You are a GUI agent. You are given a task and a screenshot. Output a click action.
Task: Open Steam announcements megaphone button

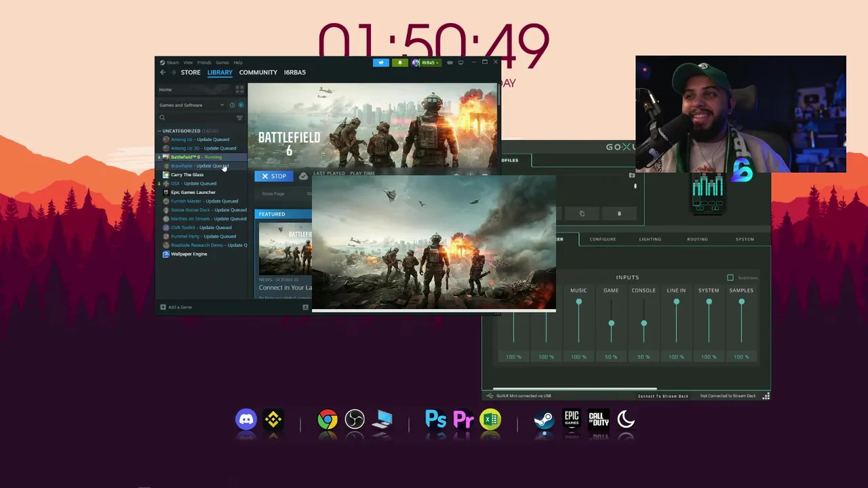(x=381, y=62)
